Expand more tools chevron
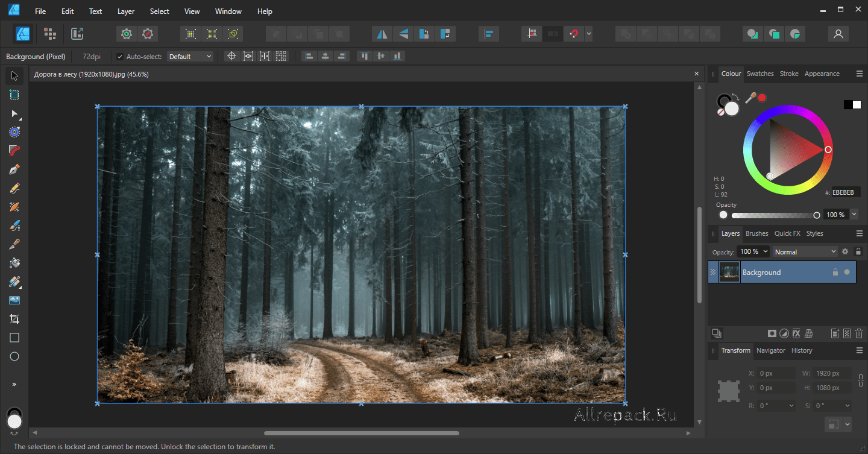 14,384
